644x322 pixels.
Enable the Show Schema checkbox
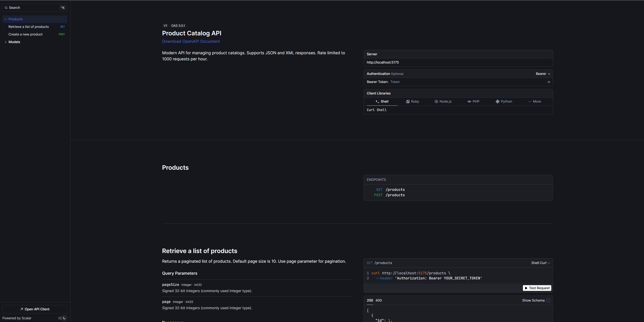548,300
